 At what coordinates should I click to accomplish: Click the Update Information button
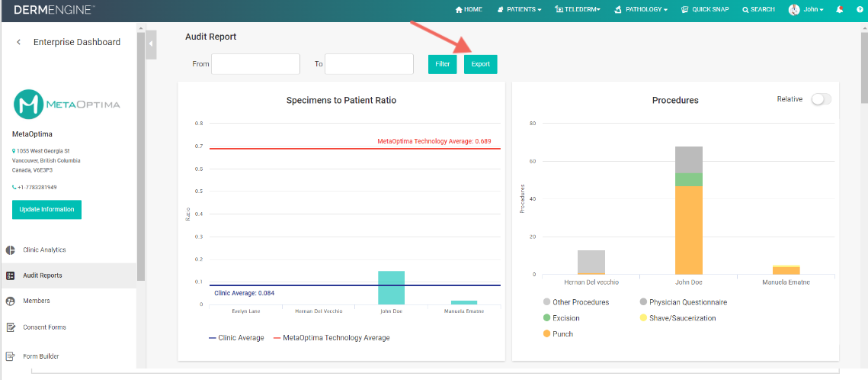point(46,209)
